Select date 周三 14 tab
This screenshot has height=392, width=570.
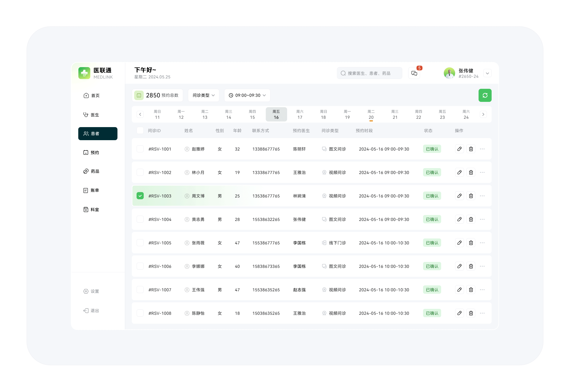pyautogui.click(x=229, y=114)
